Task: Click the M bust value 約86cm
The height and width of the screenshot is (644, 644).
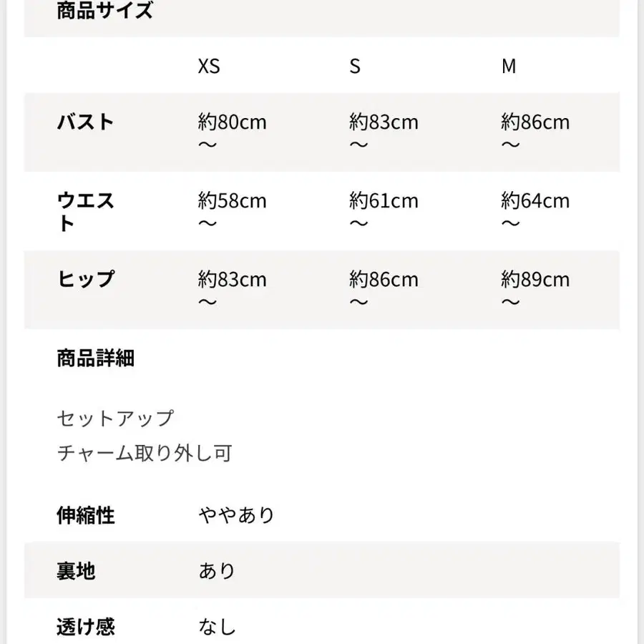Action: (535, 122)
